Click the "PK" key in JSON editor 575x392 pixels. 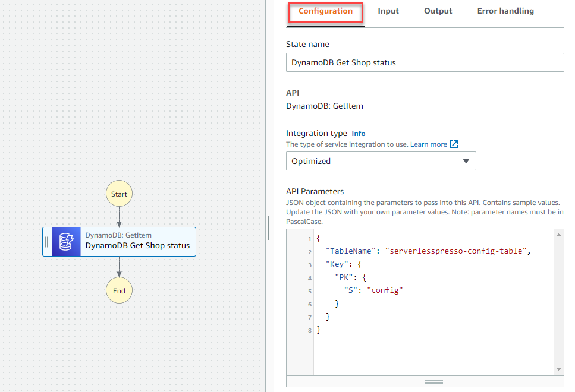click(x=344, y=277)
